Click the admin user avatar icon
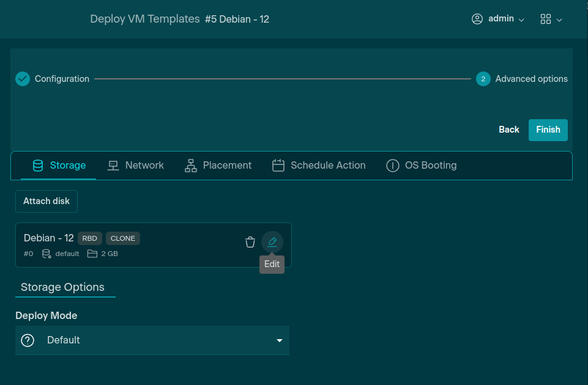The width and height of the screenshot is (588, 385). [x=477, y=19]
